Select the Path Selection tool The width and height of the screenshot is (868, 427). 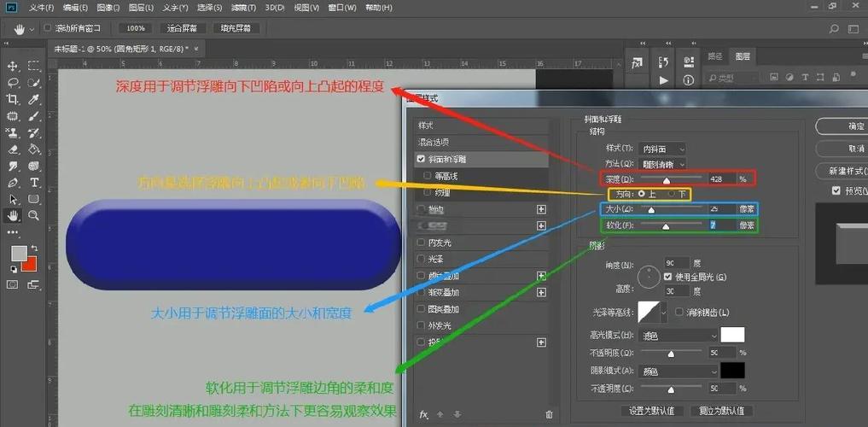(12, 199)
